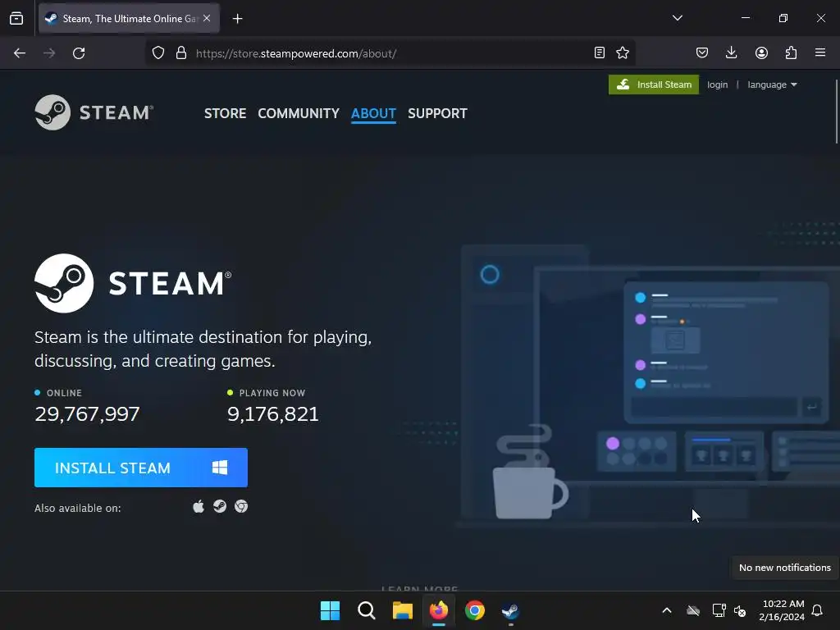The height and width of the screenshot is (630, 840).
Task: Open the extensions puzzle piece icon
Action: click(791, 52)
